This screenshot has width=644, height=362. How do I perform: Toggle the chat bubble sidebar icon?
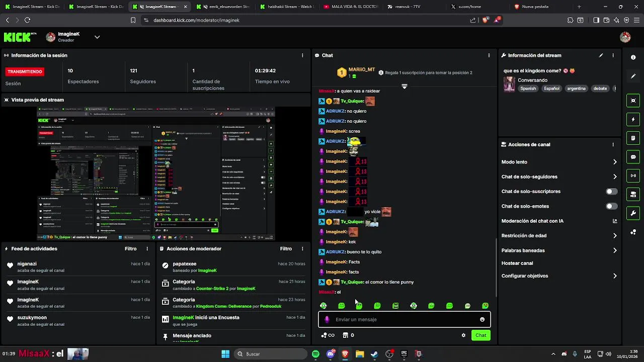click(x=633, y=157)
